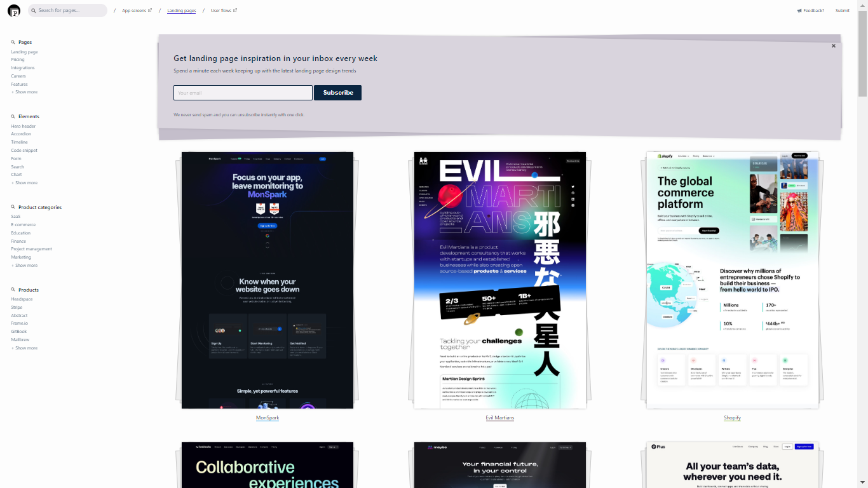Open Abstract in the Products list

pyautogui.click(x=19, y=316)
